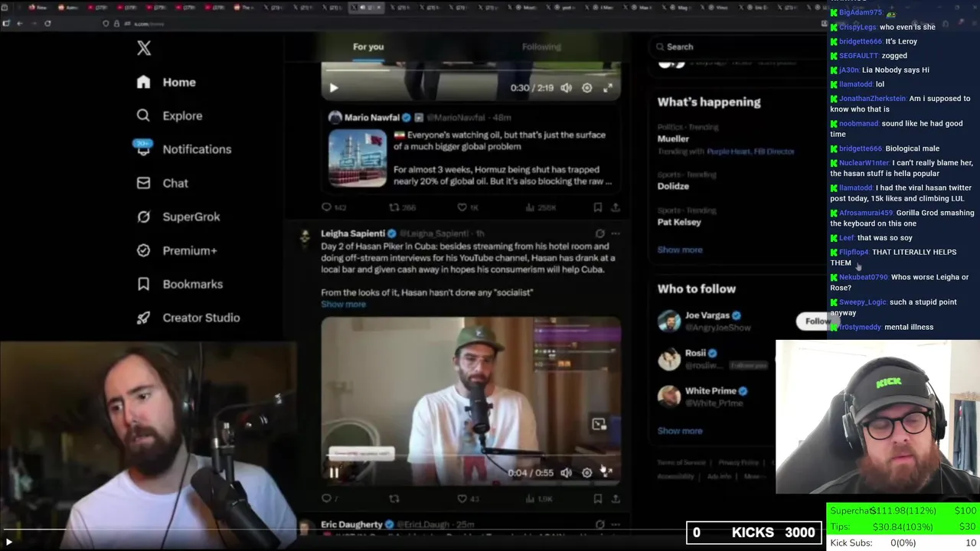Open Bookmarks in the sidebar
The height and width of the screenshot is (551, 980).
tap(179, 284)
